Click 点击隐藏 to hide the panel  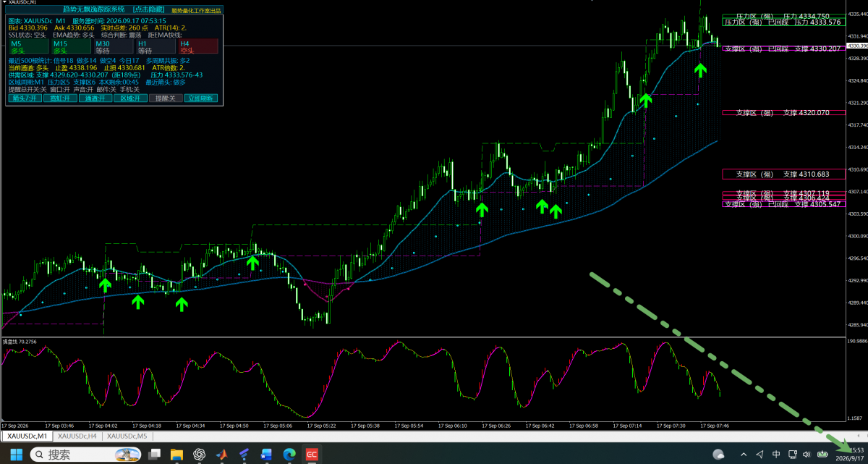148,9
